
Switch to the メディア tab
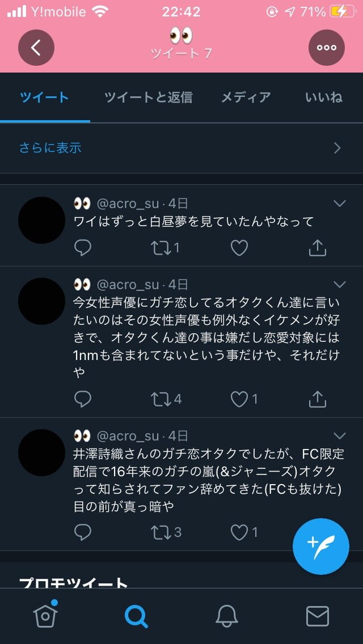(x=246, y=98)
